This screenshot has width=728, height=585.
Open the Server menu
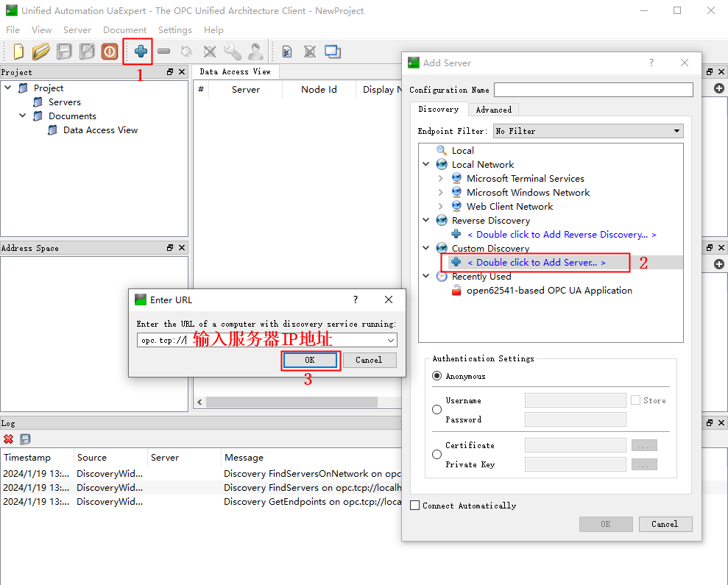[77, 30]
